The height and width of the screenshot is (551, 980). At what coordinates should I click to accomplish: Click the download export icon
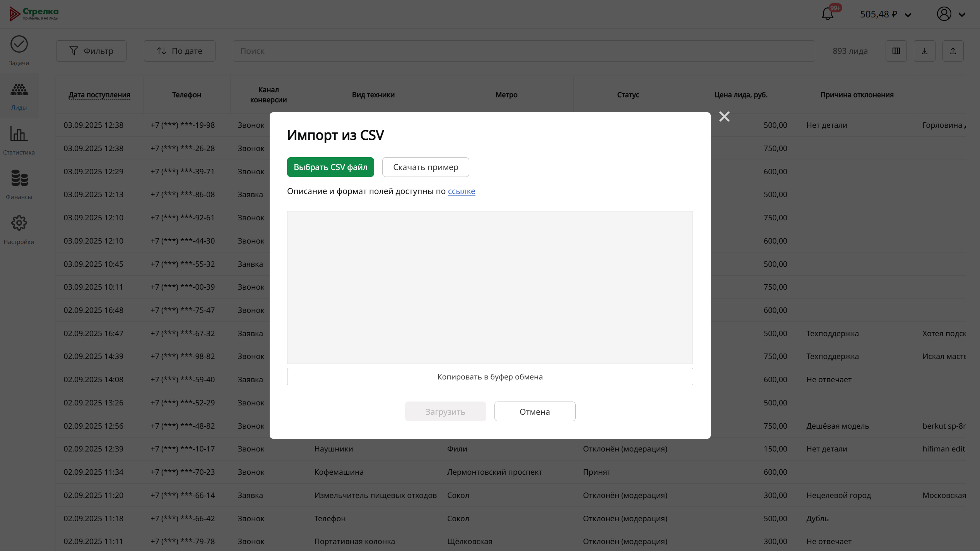(924, 51)
